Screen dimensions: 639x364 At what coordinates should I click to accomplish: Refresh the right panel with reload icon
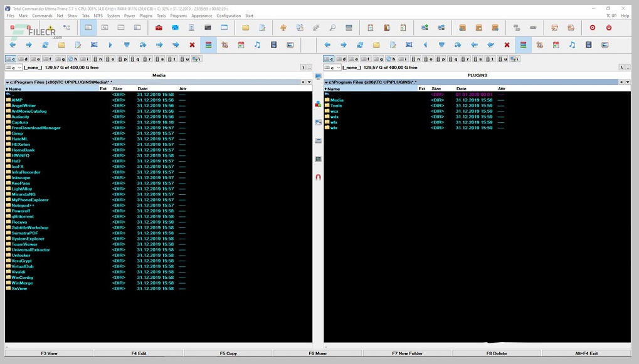pyautogui.click(x=360, y=44)
